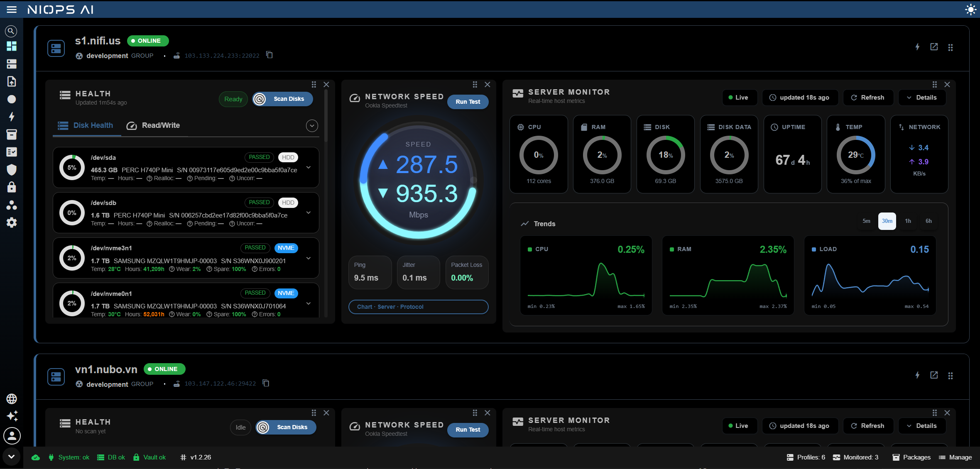980x469 pixels.
Task: Open s1.nifi.us in external window
Action: tap(934, 47)
